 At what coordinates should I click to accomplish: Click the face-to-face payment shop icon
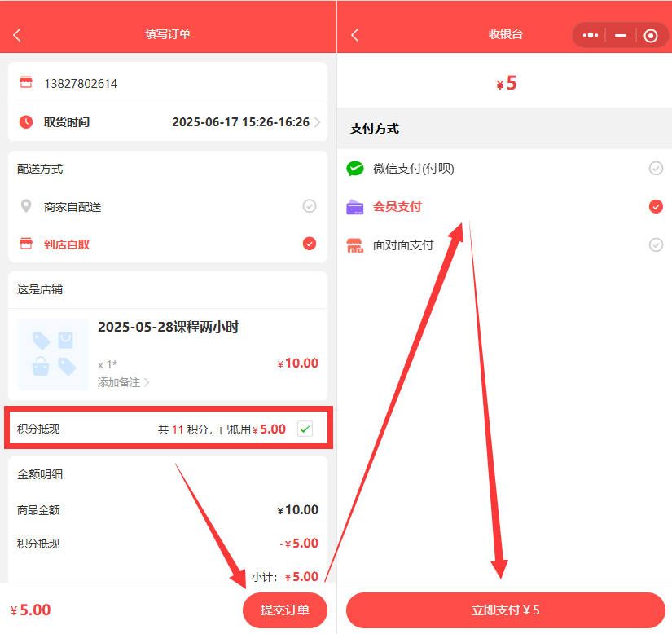click(355, 245)
